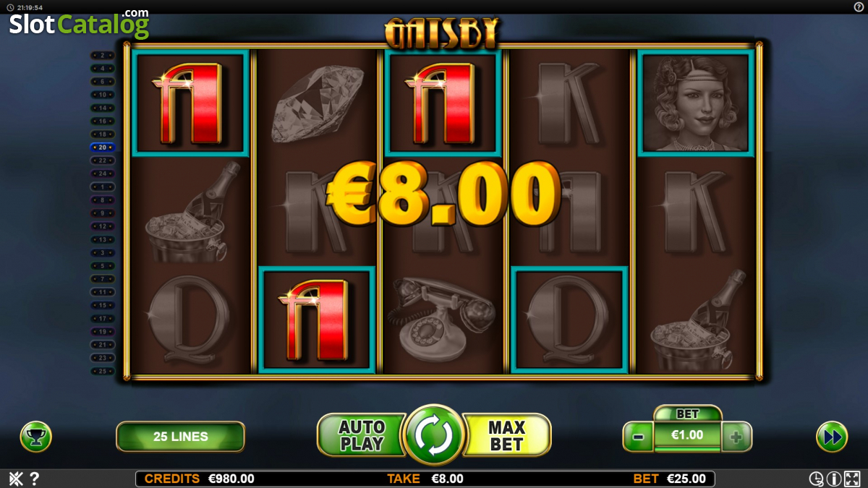Increase the bet with plus button
868x488 pixels.
736,437
